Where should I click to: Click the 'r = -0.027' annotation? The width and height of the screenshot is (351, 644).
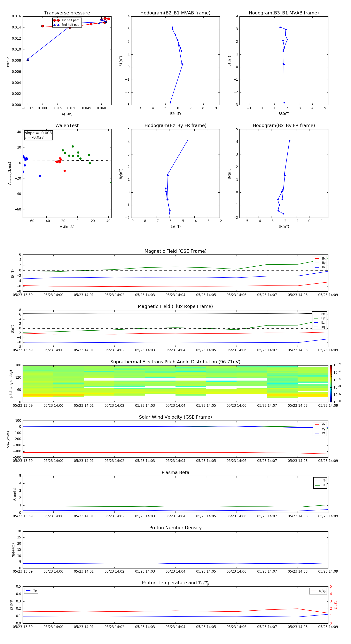pyautogui.click(x=35, y=137)
